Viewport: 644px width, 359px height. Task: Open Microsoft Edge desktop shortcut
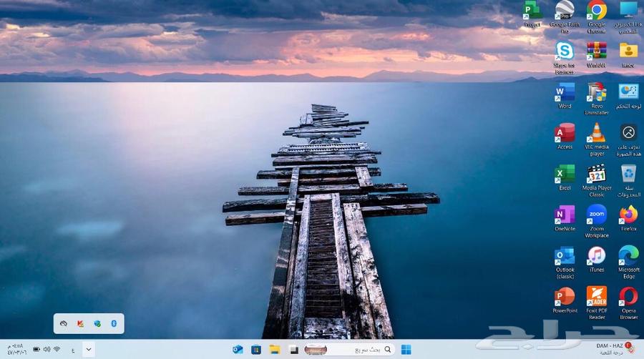coord(628,262)
